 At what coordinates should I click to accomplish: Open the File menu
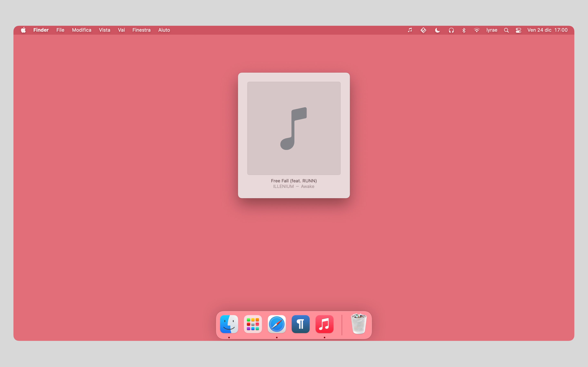(x=60, y=30)
